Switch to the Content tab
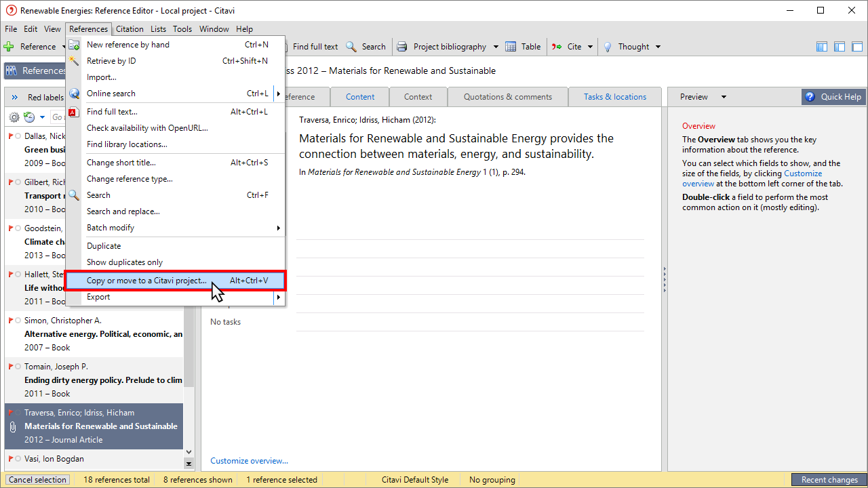 (360, 97)
